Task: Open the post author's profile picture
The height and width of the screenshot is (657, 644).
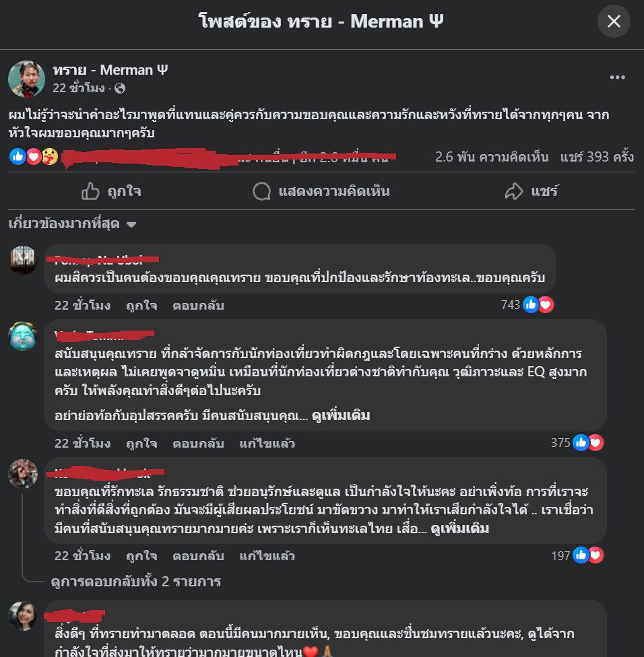Action: point(26,79)
